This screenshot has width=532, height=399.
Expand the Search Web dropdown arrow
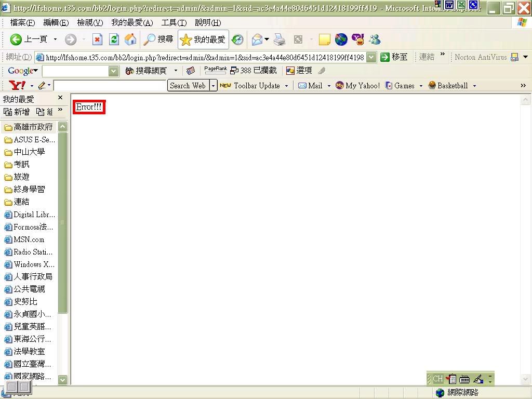[x=213, y=86]
